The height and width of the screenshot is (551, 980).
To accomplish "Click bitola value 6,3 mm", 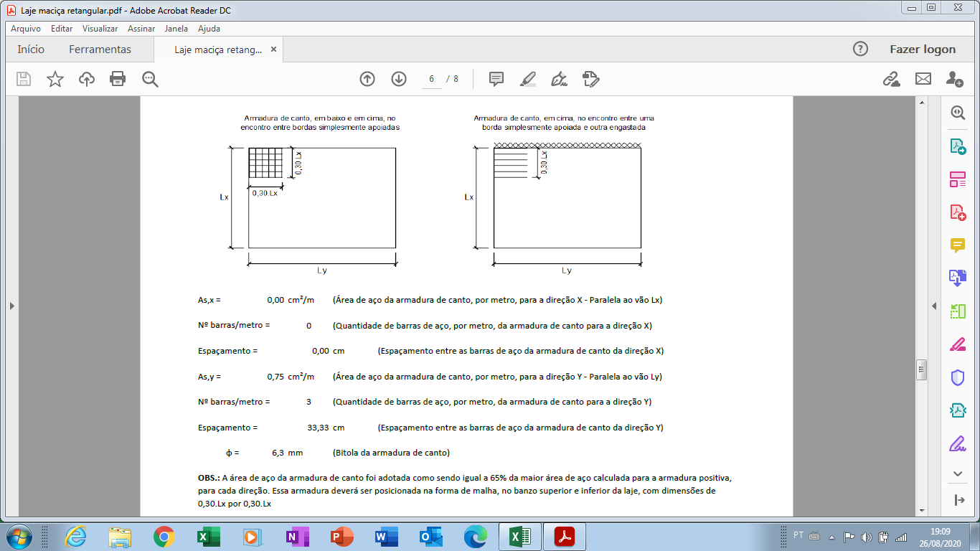I will tap(287, 453).
